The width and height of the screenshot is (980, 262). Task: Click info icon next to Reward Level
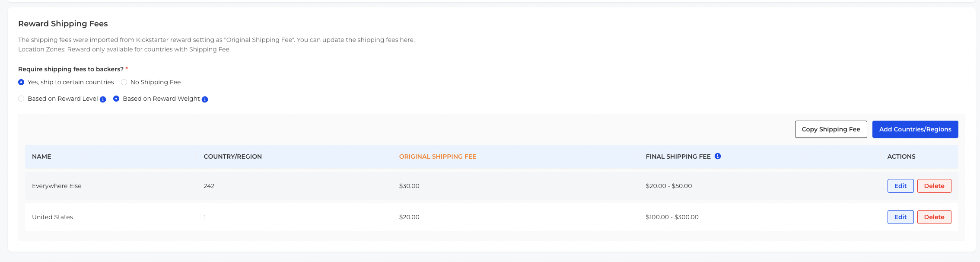tap(103, 99)
